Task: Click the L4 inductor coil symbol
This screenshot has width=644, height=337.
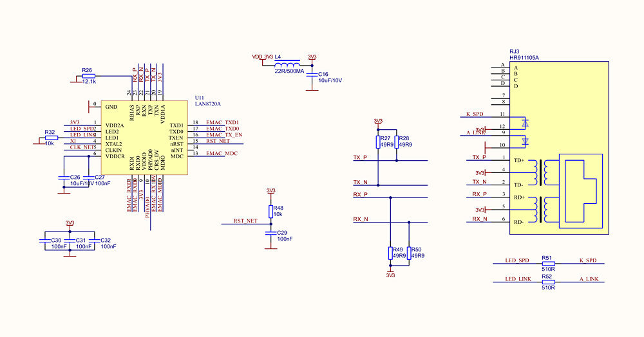Action: click(x=287, y=65)
